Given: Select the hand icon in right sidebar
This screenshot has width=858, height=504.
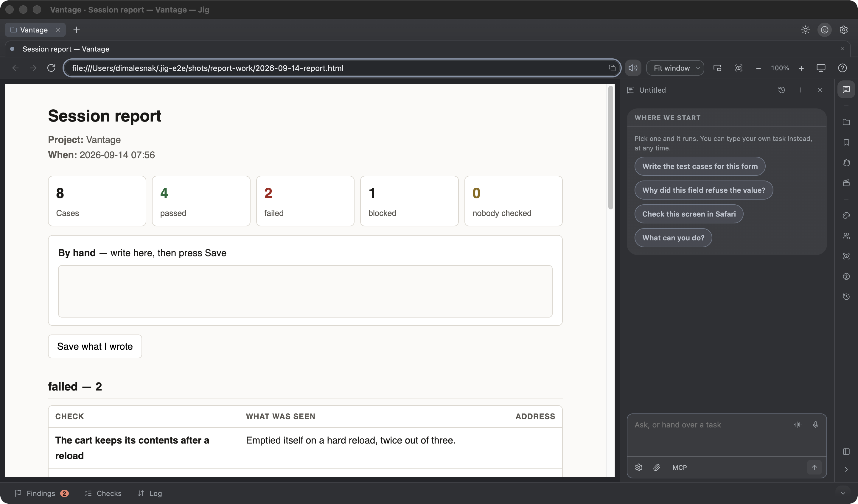Looking at the screenshot, I should coord(846,162).
